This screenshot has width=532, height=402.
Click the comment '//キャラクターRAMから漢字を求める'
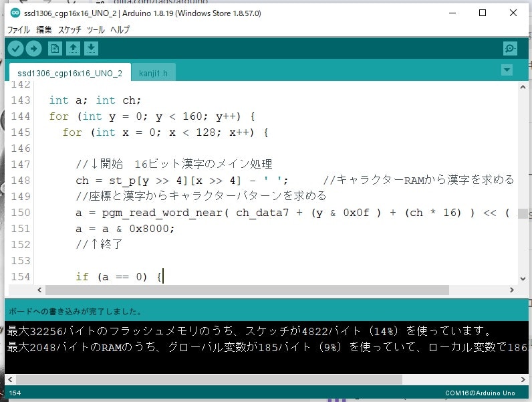pyautogui.click(x=418, y=180)
